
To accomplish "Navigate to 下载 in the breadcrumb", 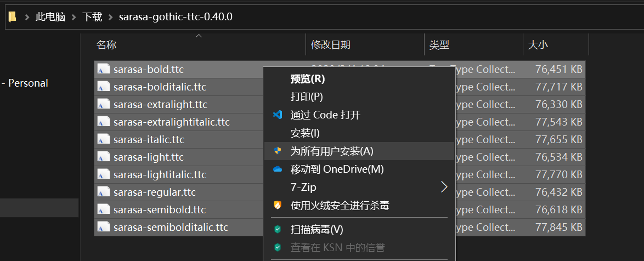I will [92, 17].
